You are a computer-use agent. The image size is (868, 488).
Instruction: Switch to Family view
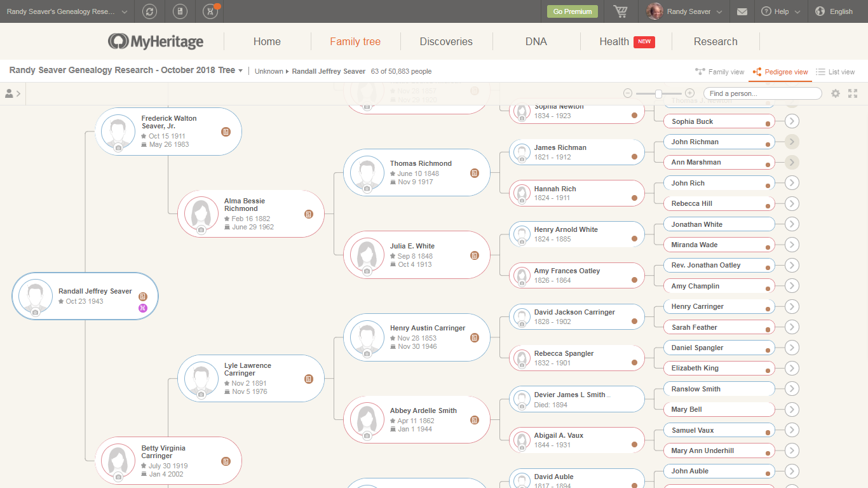719,72
